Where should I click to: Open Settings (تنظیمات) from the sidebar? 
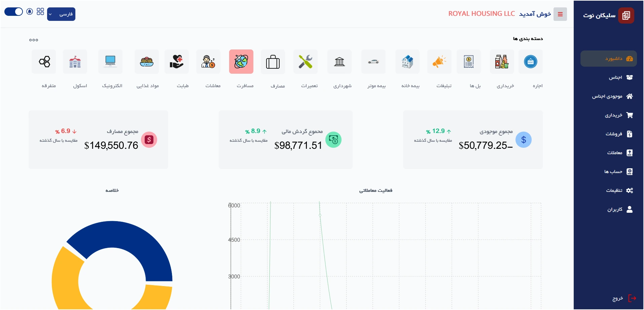618,191
